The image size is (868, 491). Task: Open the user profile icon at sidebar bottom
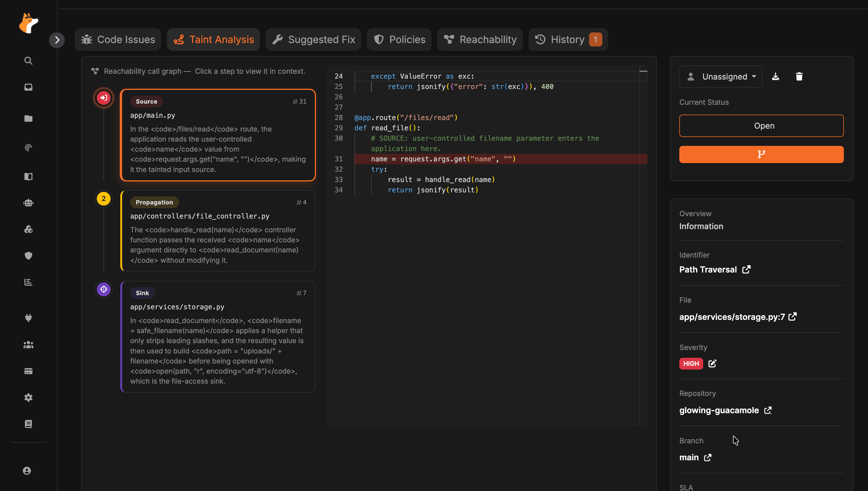click(27, 471)
